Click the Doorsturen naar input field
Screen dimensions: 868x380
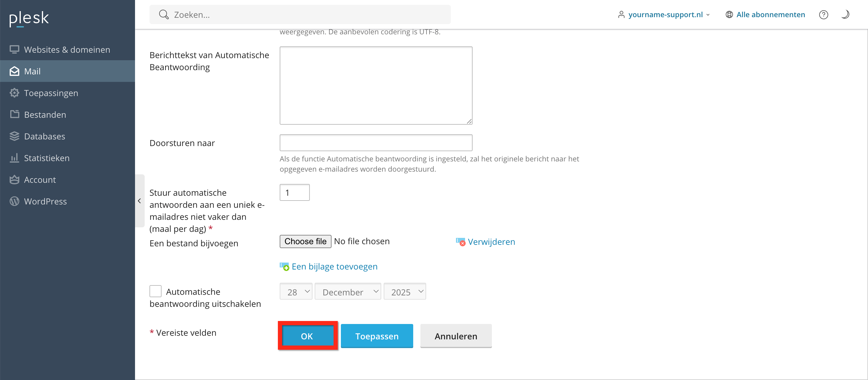point(376,143)
